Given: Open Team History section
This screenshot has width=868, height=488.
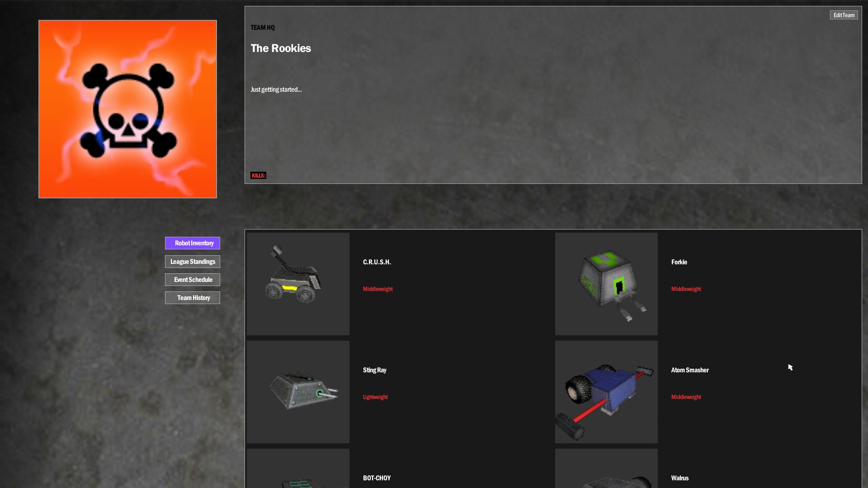Looking at the screenshot, I should pyautogui.click(x=193, y=298).
